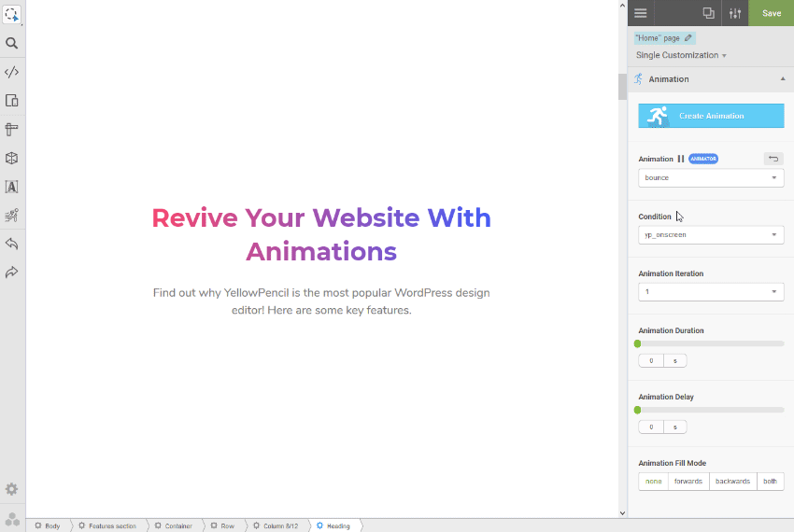Click the bottom-left logo icon

coord(12,519)
